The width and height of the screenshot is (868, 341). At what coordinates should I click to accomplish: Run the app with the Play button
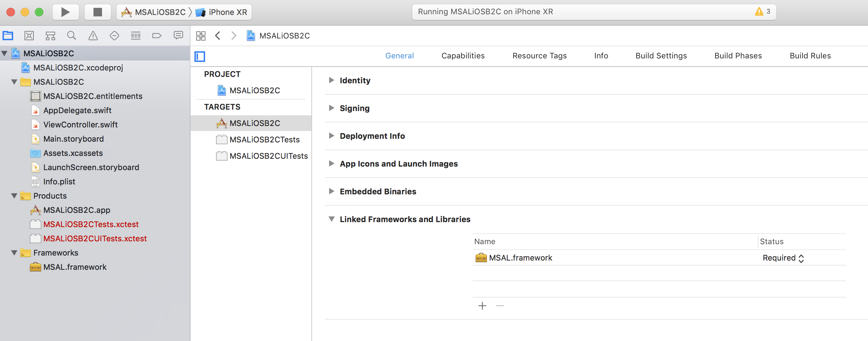65,12
